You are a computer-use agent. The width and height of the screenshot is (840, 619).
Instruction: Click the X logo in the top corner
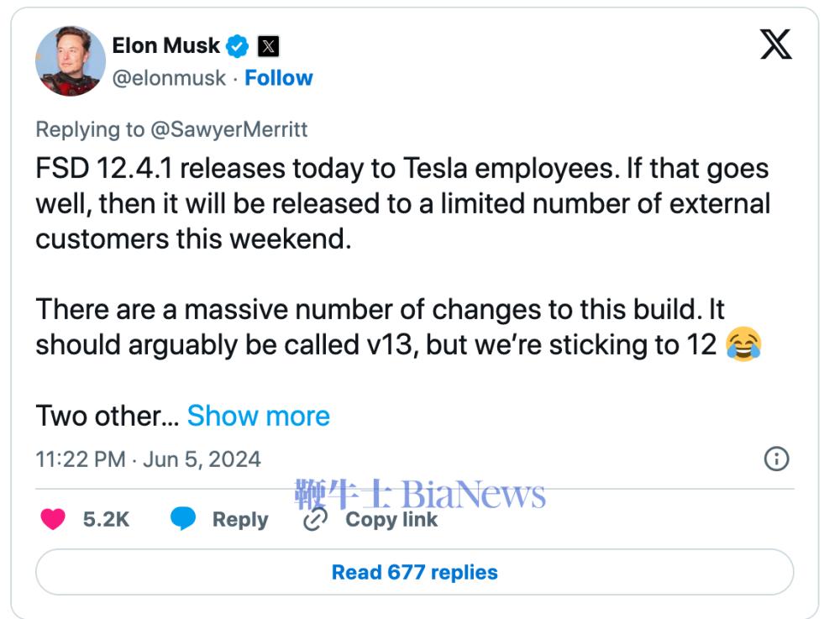pyautogui.click(x=775, y=45)
